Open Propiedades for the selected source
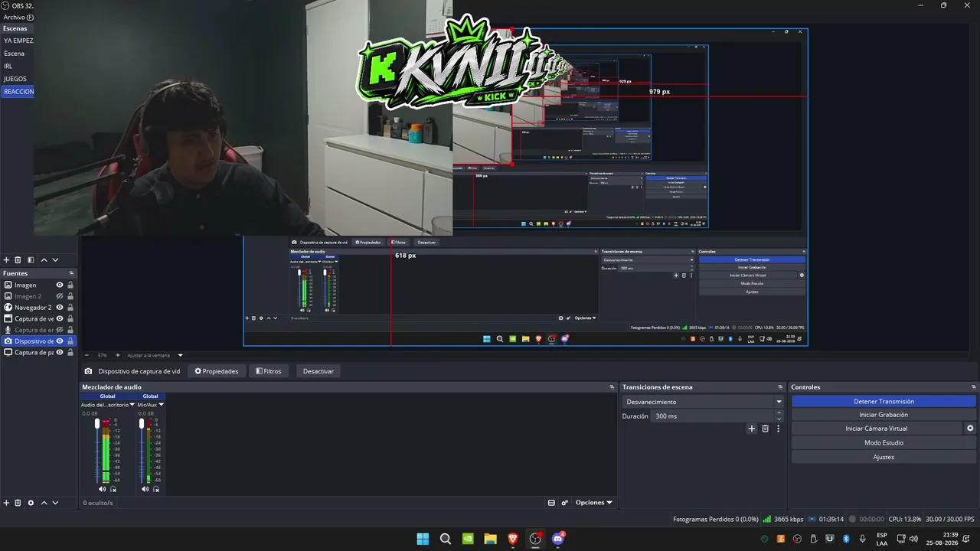980x551 pixels. (217, 371)
